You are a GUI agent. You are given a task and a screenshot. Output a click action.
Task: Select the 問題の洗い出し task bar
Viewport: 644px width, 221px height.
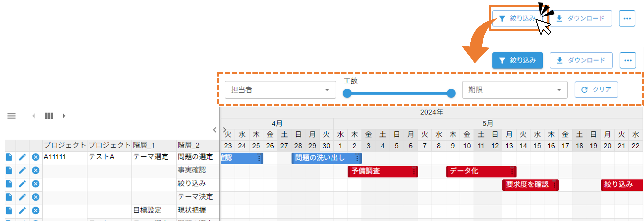click(326, 158)
